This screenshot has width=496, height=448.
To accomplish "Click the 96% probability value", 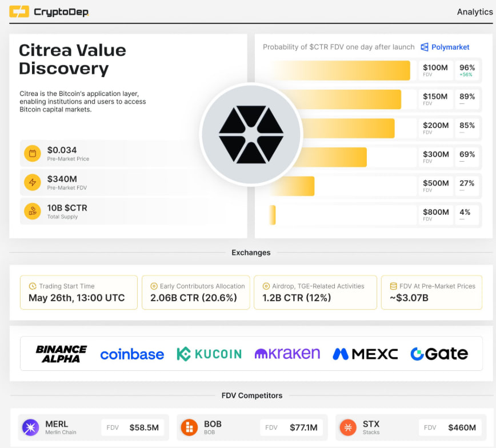I will click(x=467, y=67).
